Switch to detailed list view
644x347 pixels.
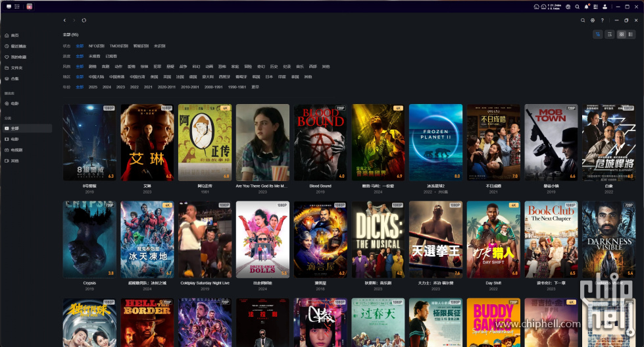point(631,34)
